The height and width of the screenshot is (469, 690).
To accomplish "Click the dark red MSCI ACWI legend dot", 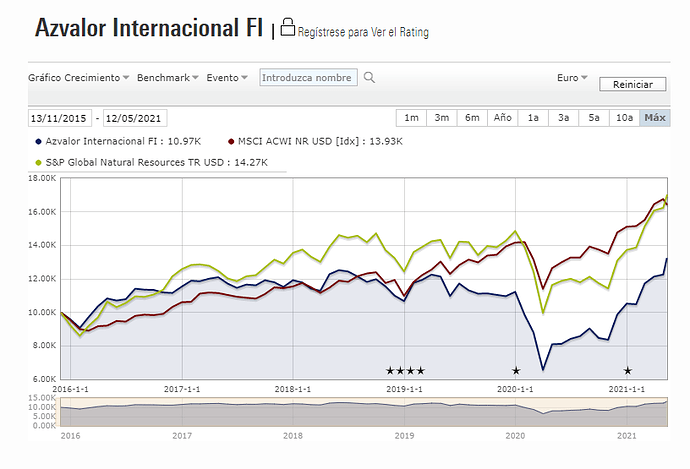I will point(231,142).
